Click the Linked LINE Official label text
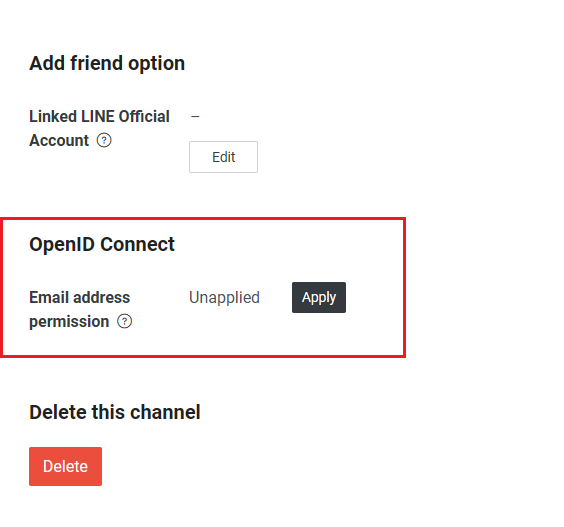 click(99, 117)
